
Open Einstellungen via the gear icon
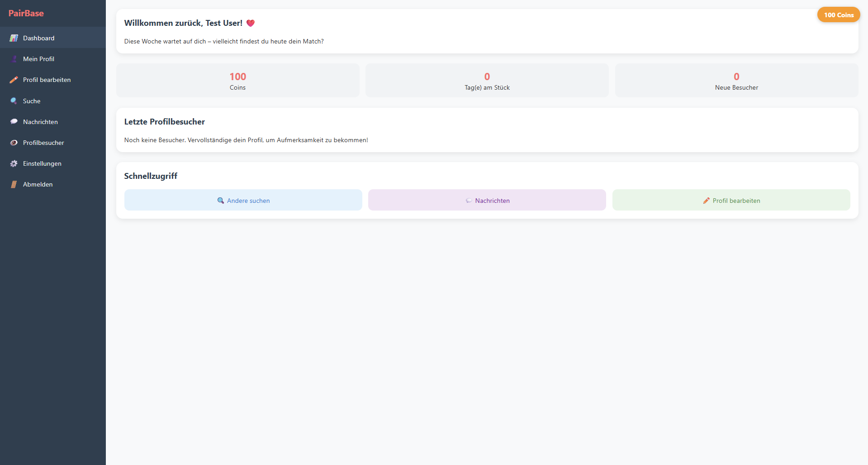point(14,163)
